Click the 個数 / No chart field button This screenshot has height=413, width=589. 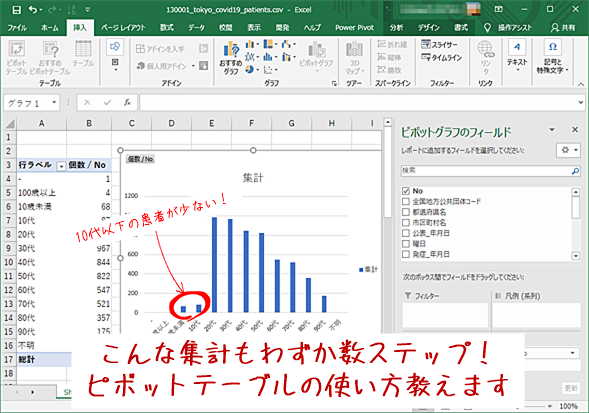[140, 159]
